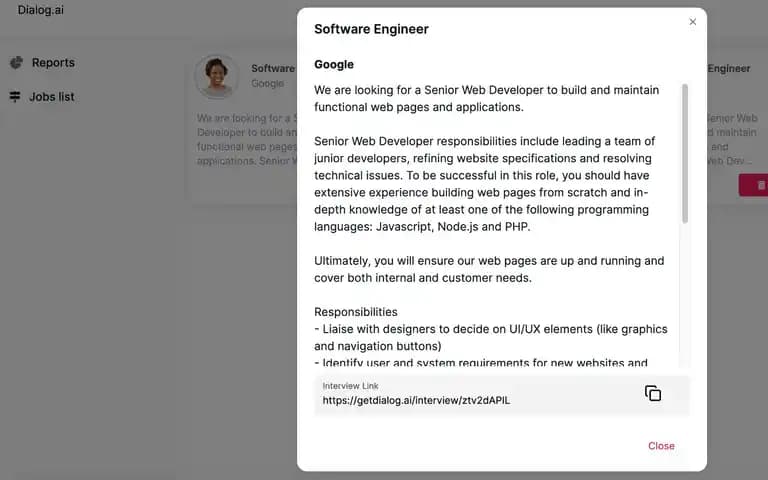Copy the interview link with the copy icon
The width and height of the screenshot is (768, 480).
click(652, 393)
